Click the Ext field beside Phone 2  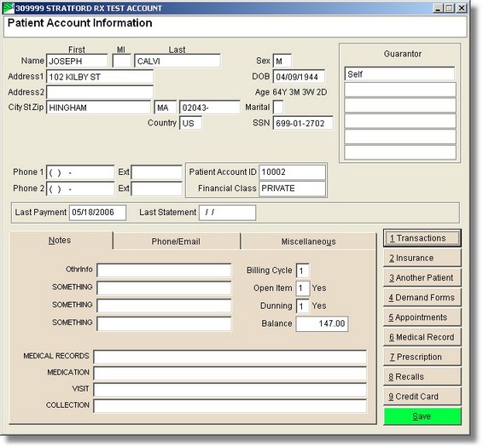pos(157,189)
